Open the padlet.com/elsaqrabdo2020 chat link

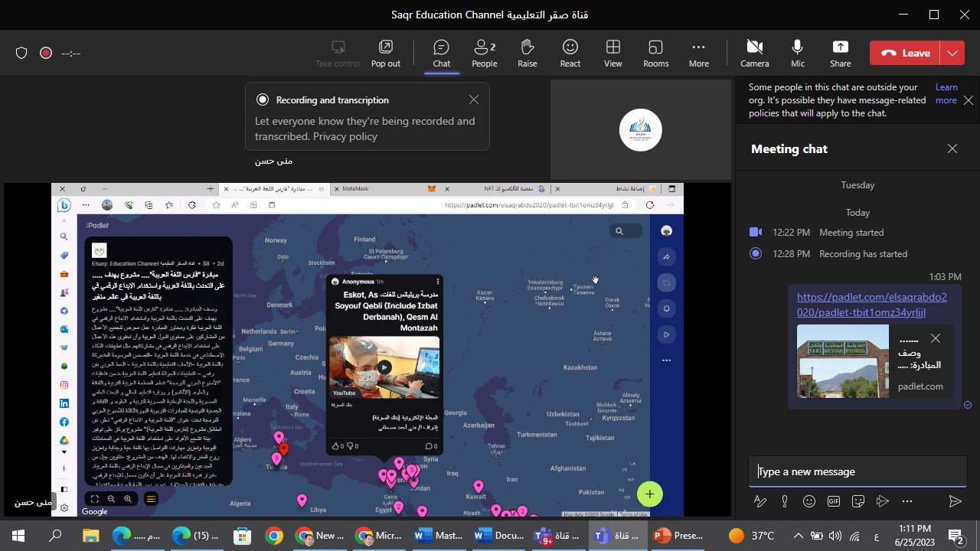coord(872,305)
